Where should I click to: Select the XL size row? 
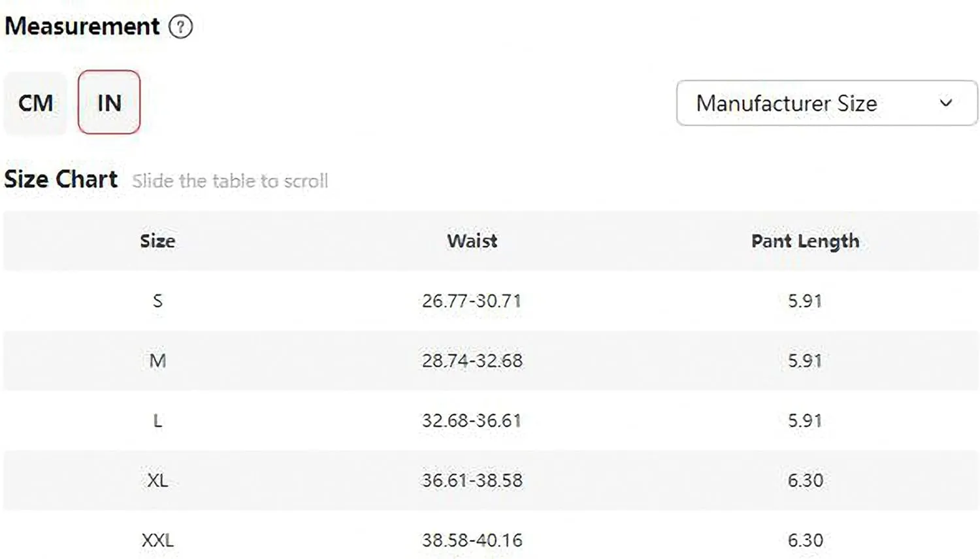[x=491, y=481]
